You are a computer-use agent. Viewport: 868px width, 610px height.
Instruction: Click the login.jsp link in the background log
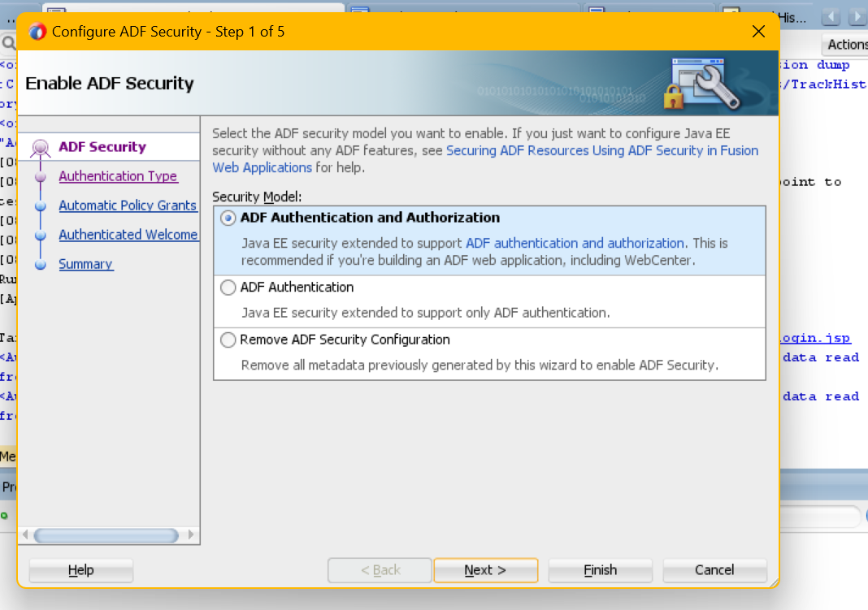815,338
